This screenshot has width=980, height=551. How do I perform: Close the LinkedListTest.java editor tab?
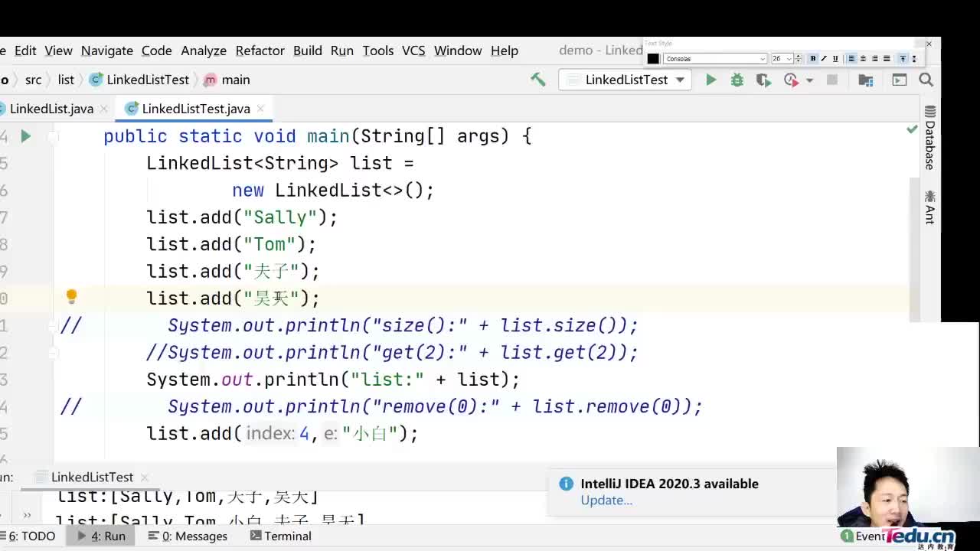click(260, 109)
